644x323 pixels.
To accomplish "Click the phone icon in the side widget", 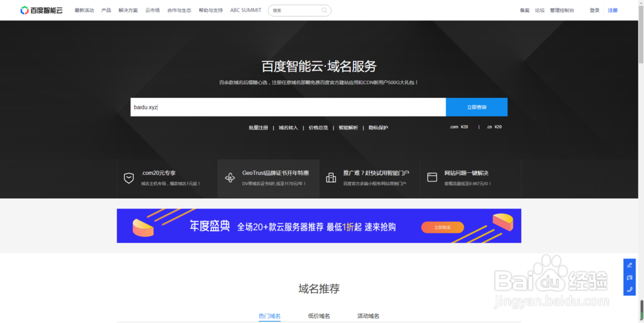I will click(x=630, y=290).
